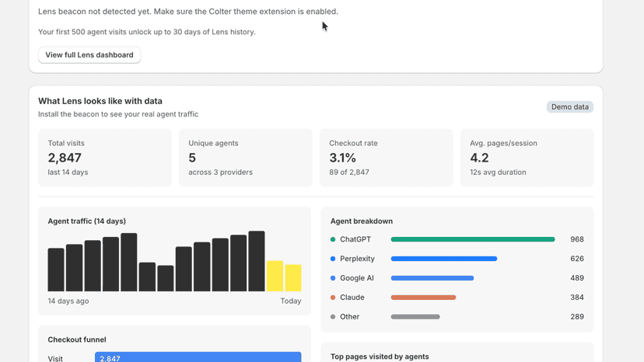Click the What Lens looks like with data title
The width and height of the screenshot is (644, 362).
coord(100,101)
